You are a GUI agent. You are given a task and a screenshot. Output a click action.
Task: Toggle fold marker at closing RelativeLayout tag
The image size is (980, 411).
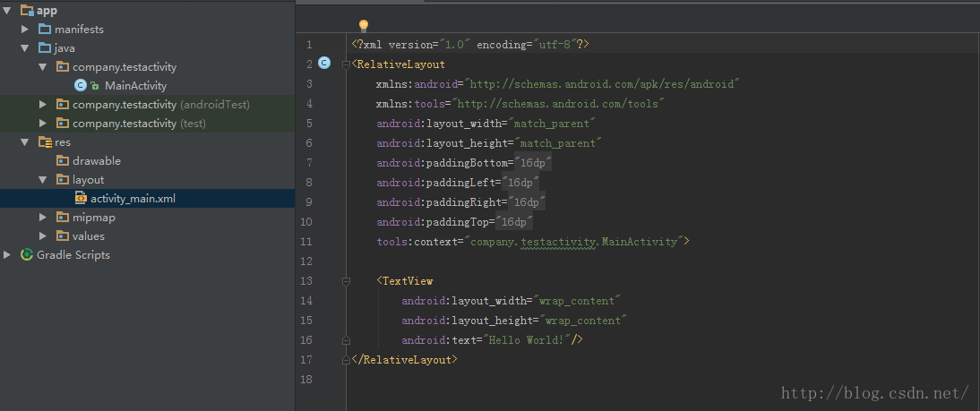click(x=347, y=359)
